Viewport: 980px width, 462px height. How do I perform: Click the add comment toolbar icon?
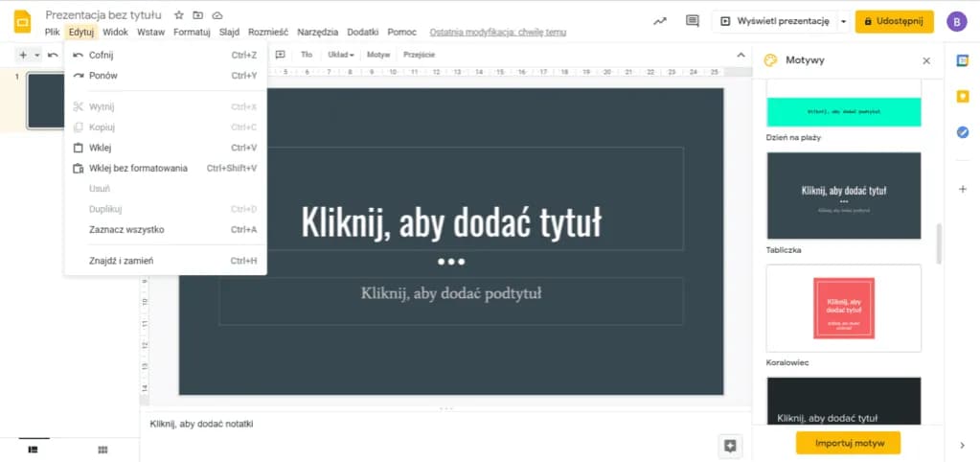(281, 55)
